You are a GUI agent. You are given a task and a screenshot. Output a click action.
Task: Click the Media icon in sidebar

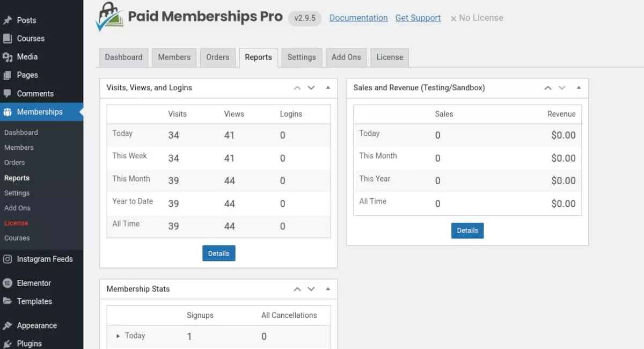[x=7, y=57]
